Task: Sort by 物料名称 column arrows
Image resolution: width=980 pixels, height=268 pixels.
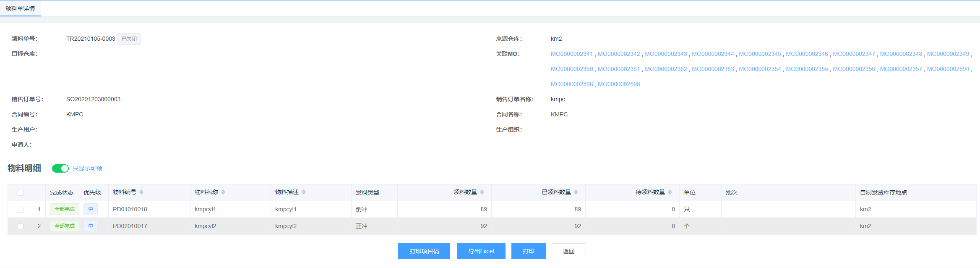Action: pyautogui.click(x=223, y=192)
